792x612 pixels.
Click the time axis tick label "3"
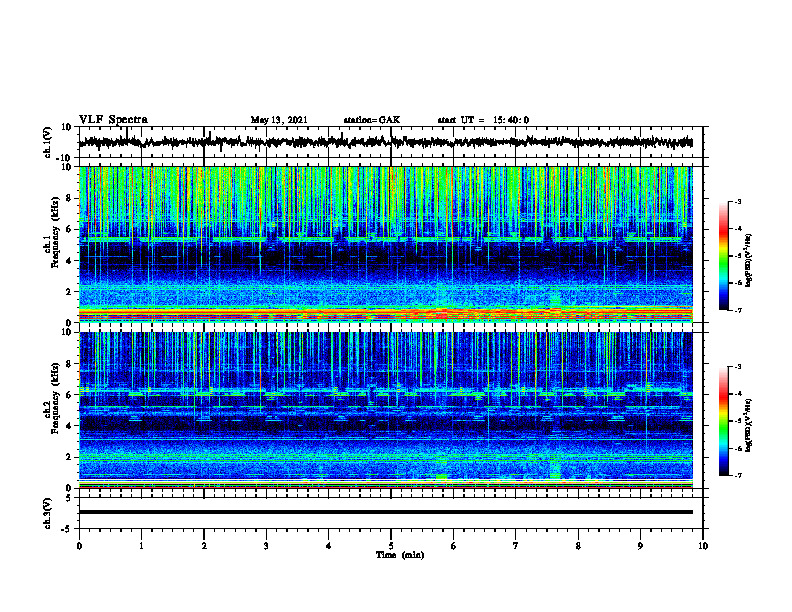tap(266, 546)
